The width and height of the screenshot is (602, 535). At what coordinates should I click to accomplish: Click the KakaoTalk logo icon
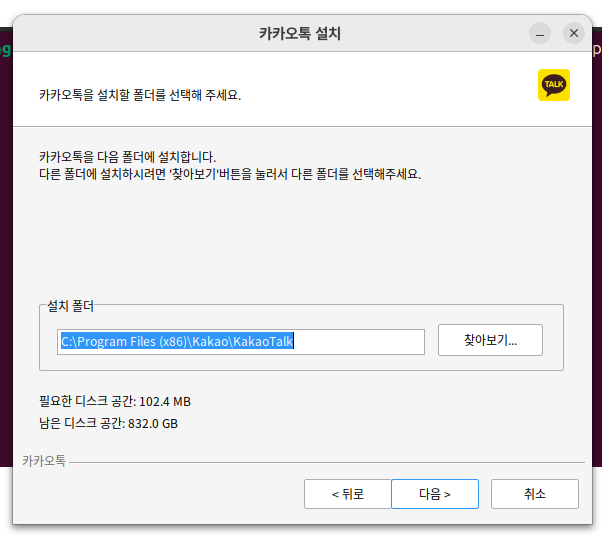(x=554, y=85)
